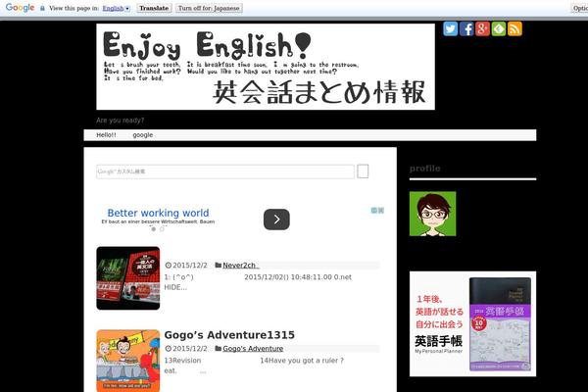Open the Never2ch category link
The image size is (588, 392).
tap(239, 265)
